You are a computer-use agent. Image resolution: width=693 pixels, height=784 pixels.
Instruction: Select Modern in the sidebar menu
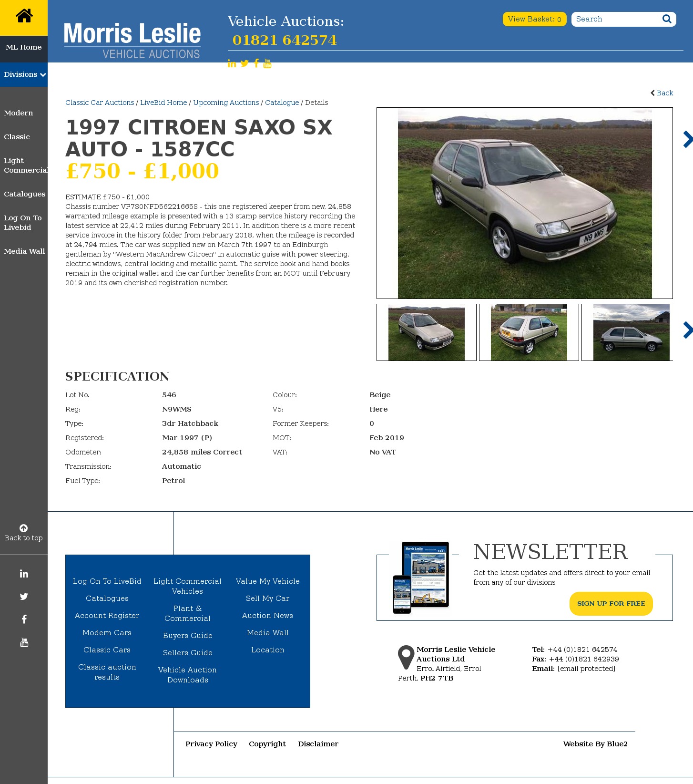(x=19, y=113)
